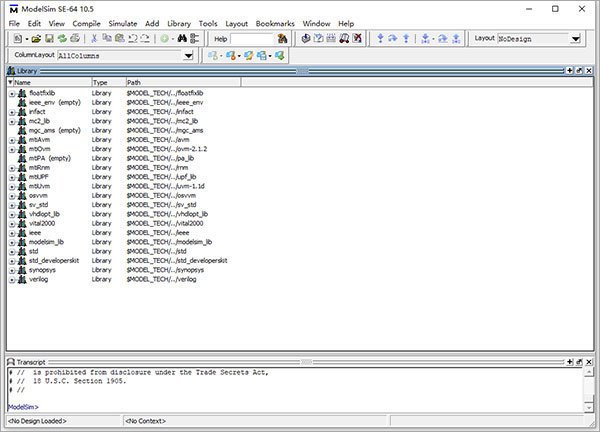Click the Name column header

coord(53,82)
